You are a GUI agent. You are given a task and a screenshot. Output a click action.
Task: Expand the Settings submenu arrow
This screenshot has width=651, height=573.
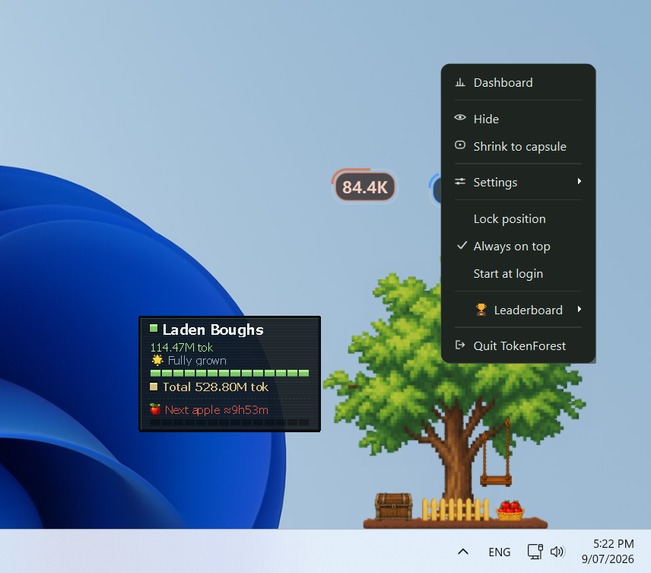click(579, 181)
